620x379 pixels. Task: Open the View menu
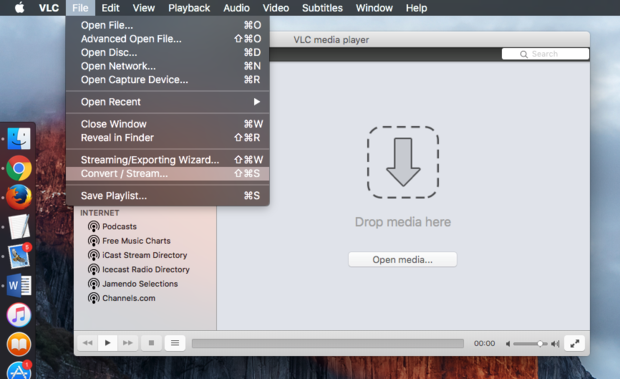click(144, 8)
